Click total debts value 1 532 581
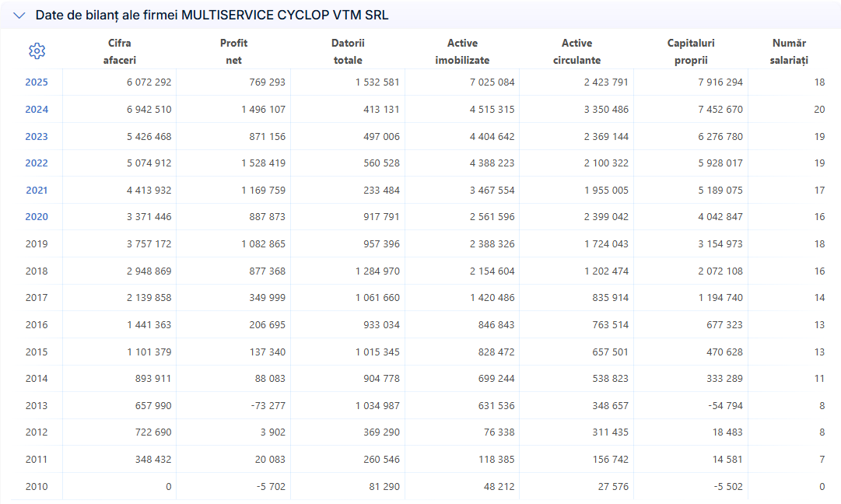The image size is (841, 504). [x=377, y=82]
